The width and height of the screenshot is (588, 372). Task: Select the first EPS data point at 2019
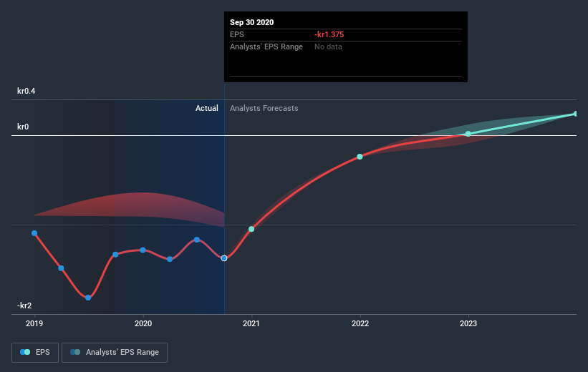(x=34, y=233)
